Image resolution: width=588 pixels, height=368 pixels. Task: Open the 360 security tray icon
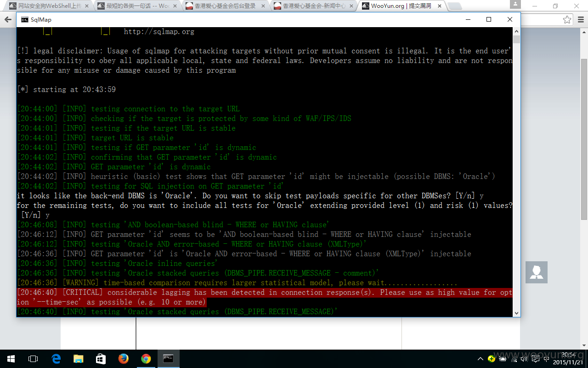[x=492, y=359]
